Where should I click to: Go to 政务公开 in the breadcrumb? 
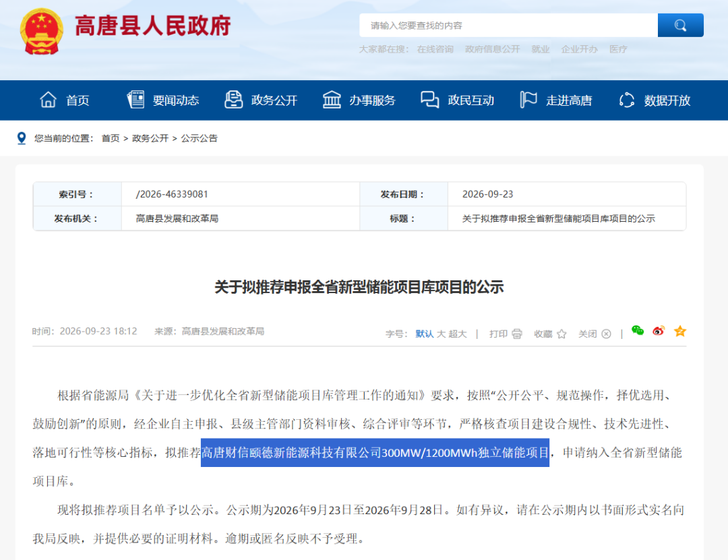point(150,138)
